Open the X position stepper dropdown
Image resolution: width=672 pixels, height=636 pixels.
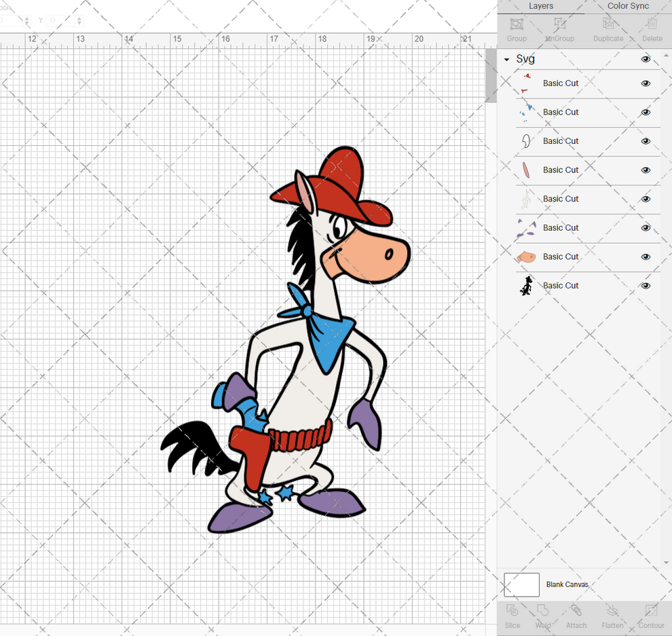27,20
